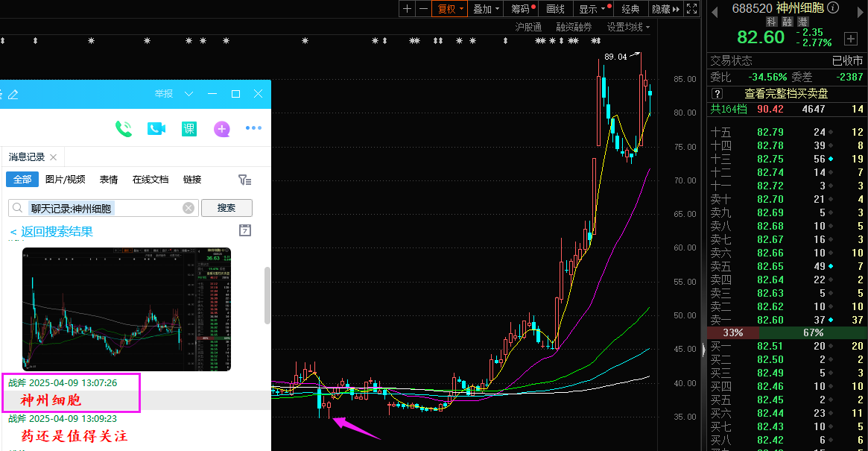
Task: Open the 显示 dropdown
Action: pos(594,8)
